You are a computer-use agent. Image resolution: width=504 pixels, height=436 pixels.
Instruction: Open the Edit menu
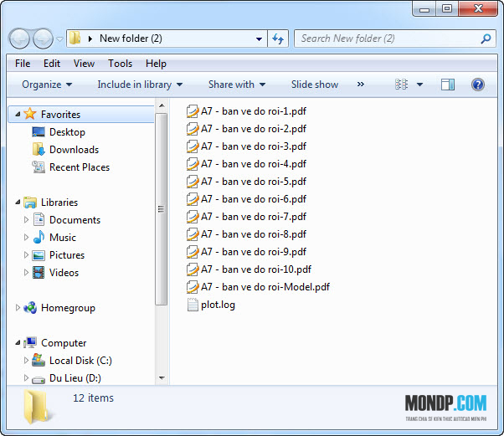coord(52,64)
